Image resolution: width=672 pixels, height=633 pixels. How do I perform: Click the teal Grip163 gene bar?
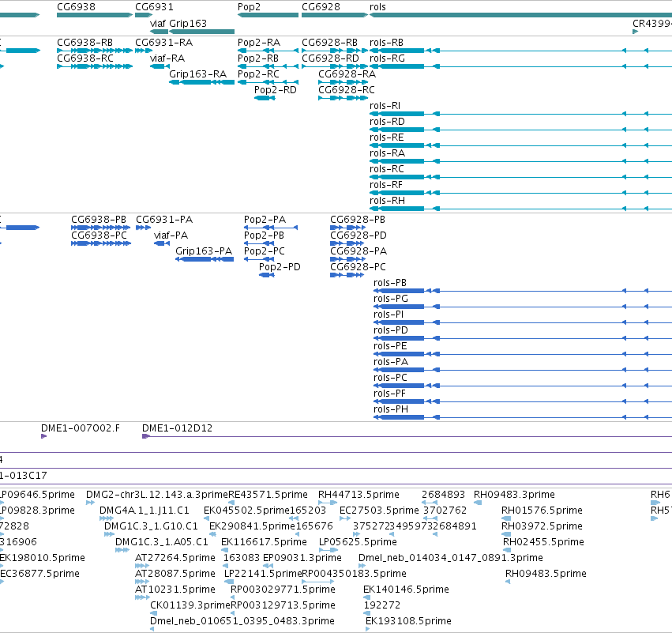202,32
